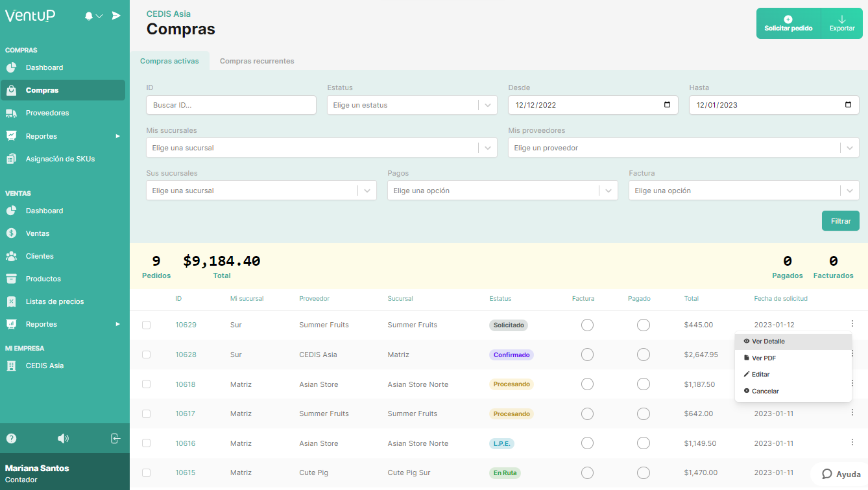Switch to Compras activas tab
This screenshot has width=868, height=490.
[169, 61]
